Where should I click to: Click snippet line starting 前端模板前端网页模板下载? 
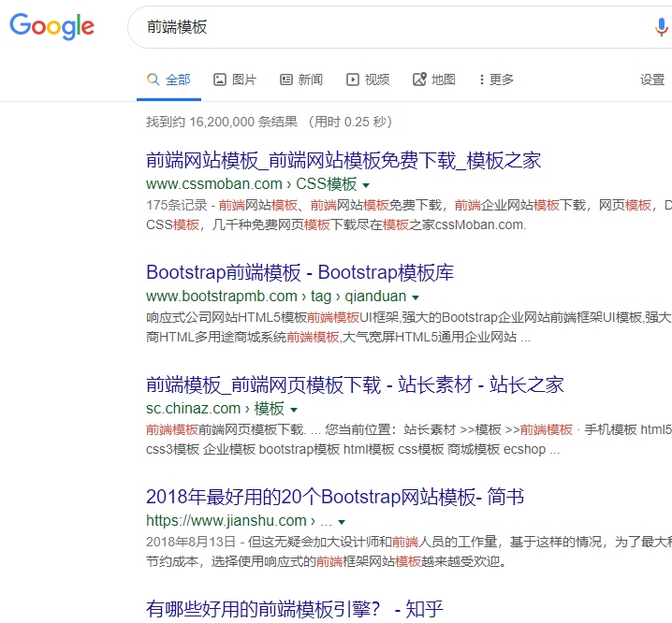pyautogui.click(x=409, y=429)
